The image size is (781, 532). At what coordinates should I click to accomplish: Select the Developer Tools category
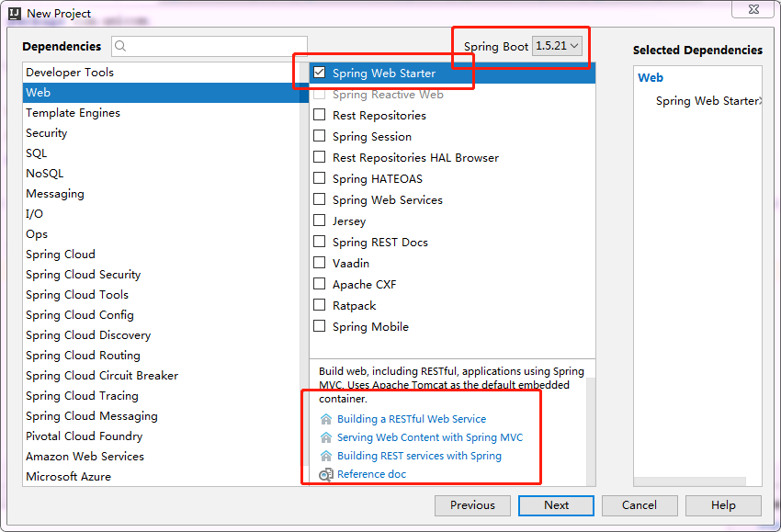pos(162,73)
